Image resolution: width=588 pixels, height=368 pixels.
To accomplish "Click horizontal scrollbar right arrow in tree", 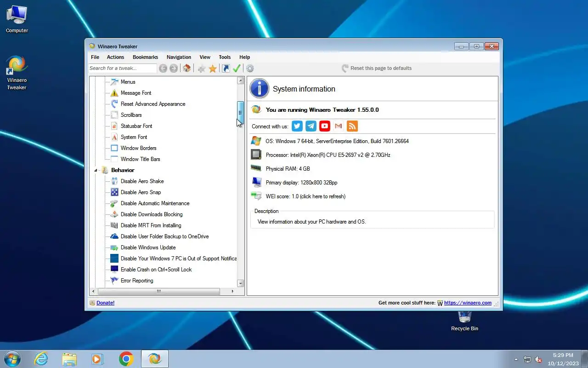I will [x=232, y=291].
